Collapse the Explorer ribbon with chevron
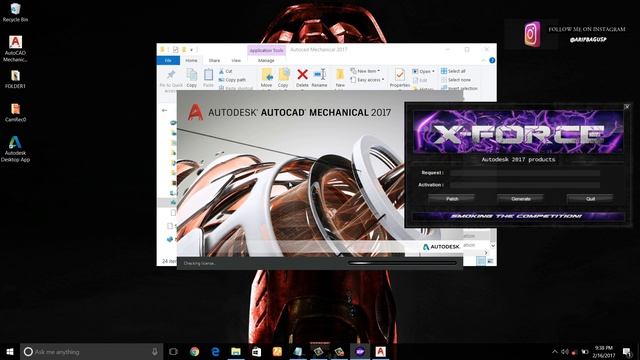Image resolution: width=640 pixels, height=360 pixels. coord(483,60)
